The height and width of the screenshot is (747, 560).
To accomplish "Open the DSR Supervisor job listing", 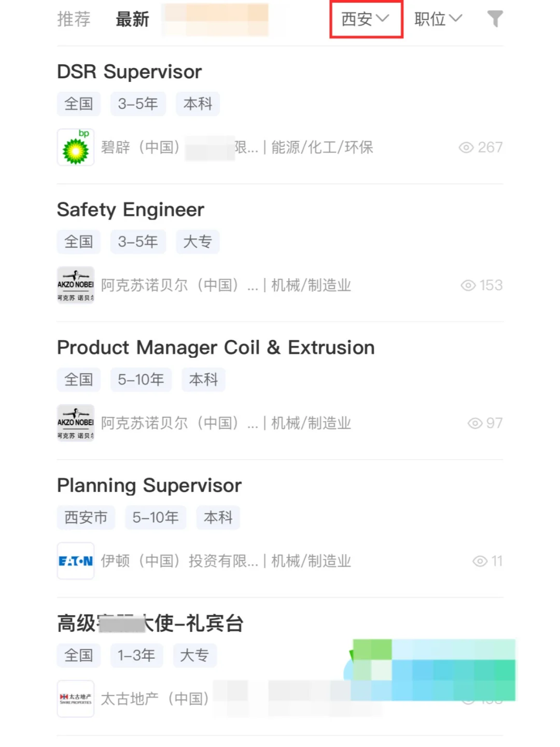I will pos(130,72).
